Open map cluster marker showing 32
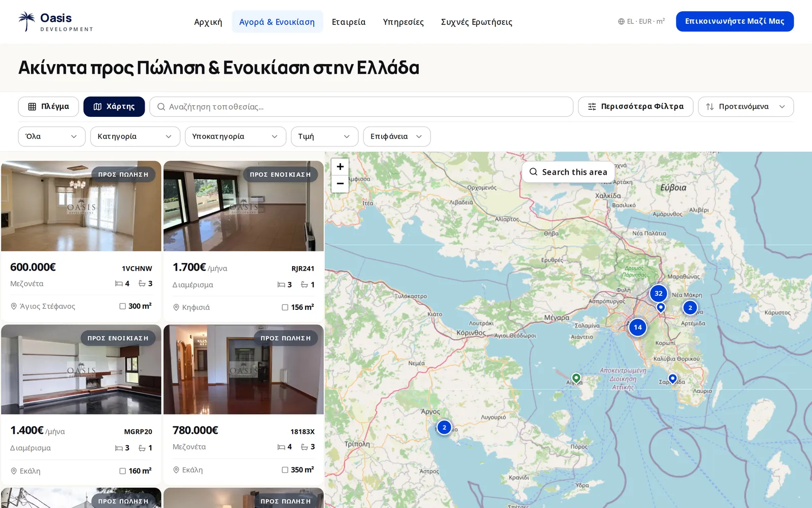This screenshot has width=812, height=508. (x=658, y=293)
